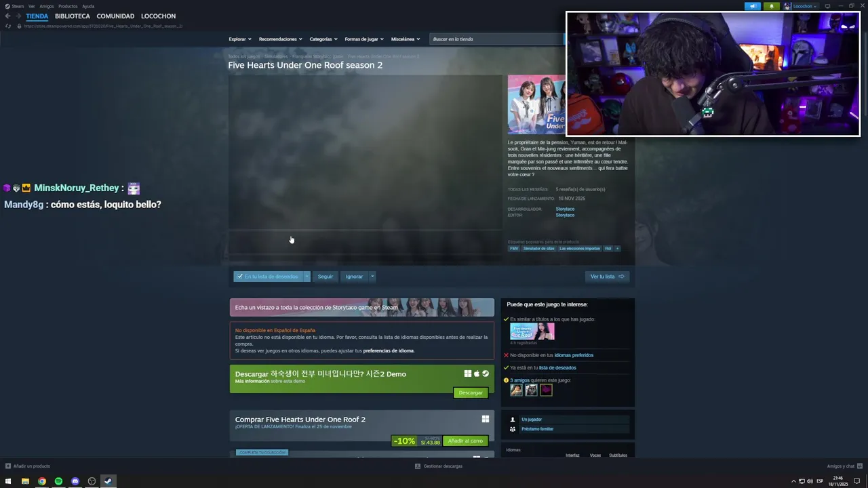868x488 pixels.
Task: Open the green notifications bell
Action: pos(771,6)
